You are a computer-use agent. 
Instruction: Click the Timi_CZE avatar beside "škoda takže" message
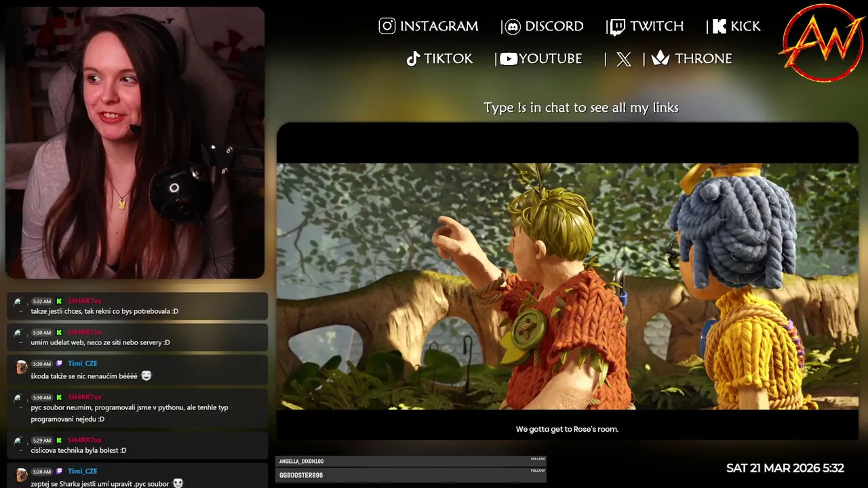pos(21,367)
